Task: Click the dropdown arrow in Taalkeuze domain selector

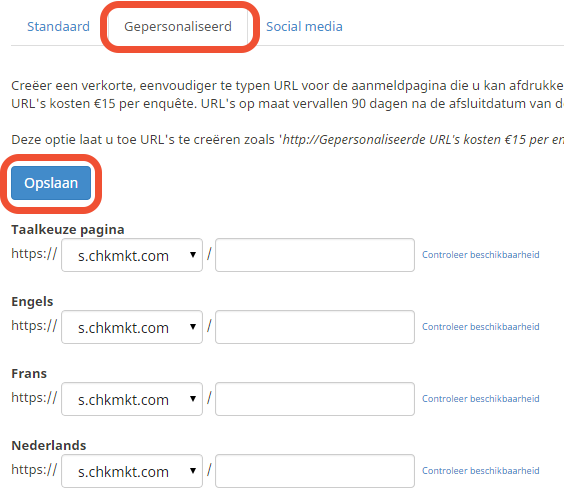Action: [x=193, y=255]
